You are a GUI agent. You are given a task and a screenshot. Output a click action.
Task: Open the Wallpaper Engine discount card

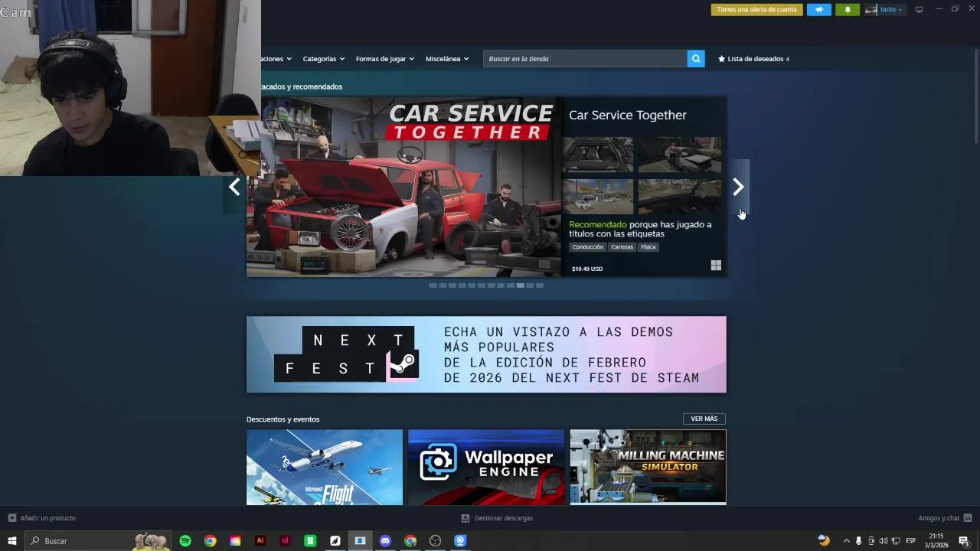486,467
